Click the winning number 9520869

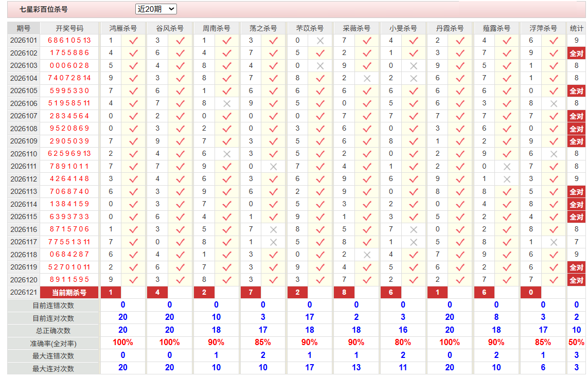tap(69, 129)
